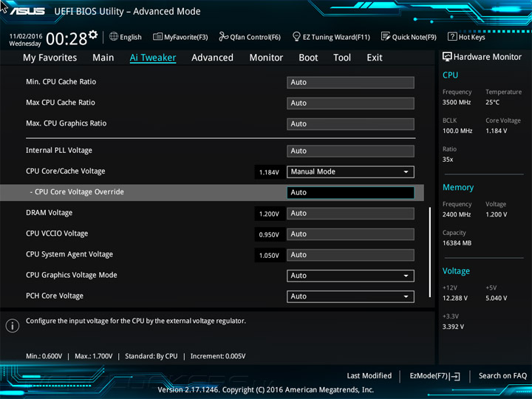Switch to the My Favorites tab
This screenshot has height=399, width=532.
50,58
